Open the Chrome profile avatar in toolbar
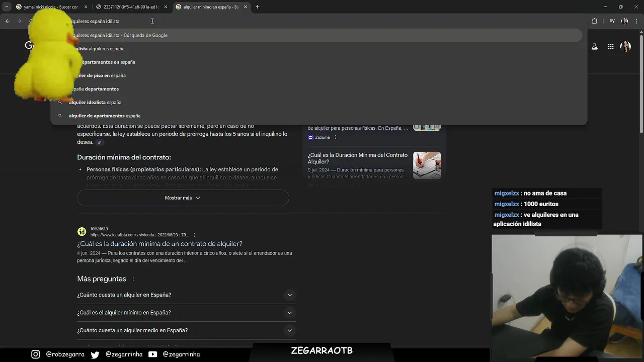Viewport: 644px width, 362px height. tap(625, 21)
